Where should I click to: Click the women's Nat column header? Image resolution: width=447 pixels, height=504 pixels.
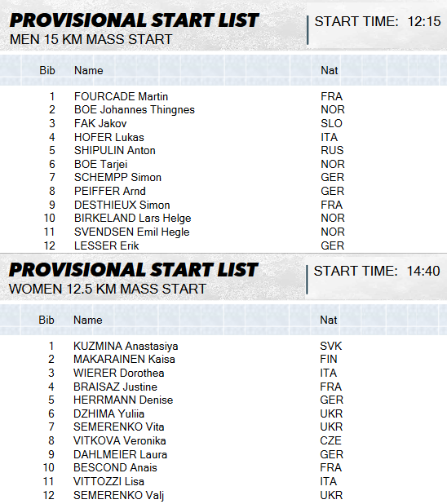[329, 320]
